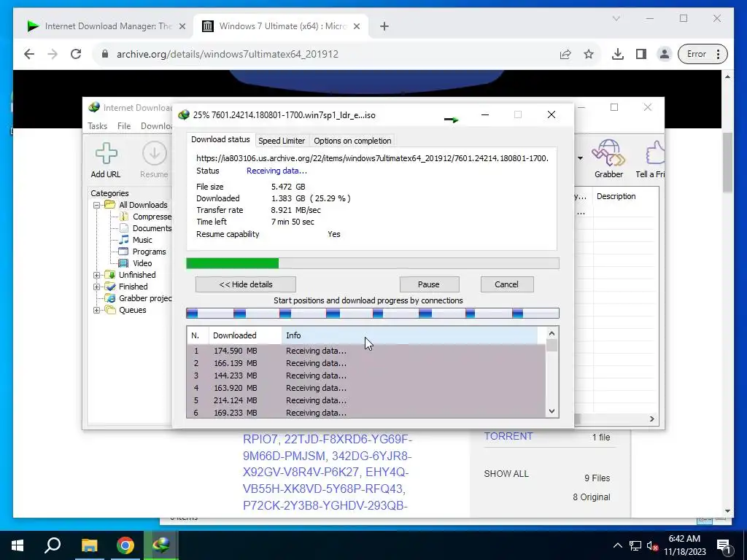Pause the current download
The height and width of the screenshot is (560, 747).
429,284
